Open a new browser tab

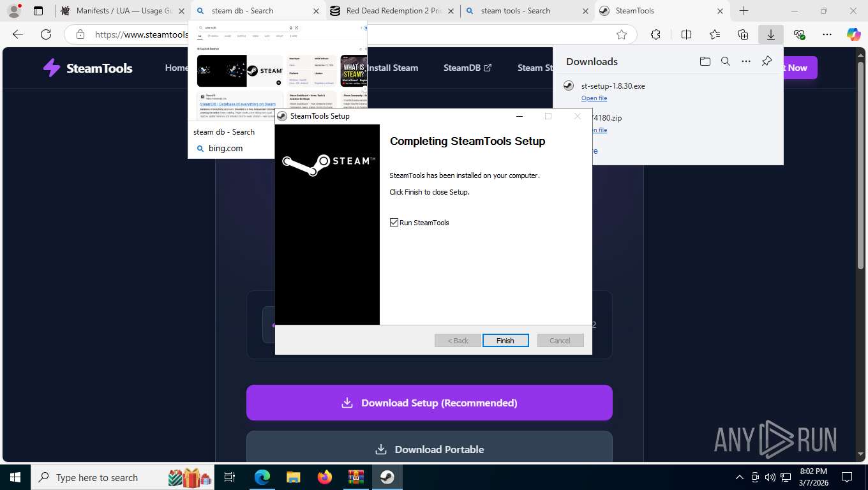click(x=744, y=11)
